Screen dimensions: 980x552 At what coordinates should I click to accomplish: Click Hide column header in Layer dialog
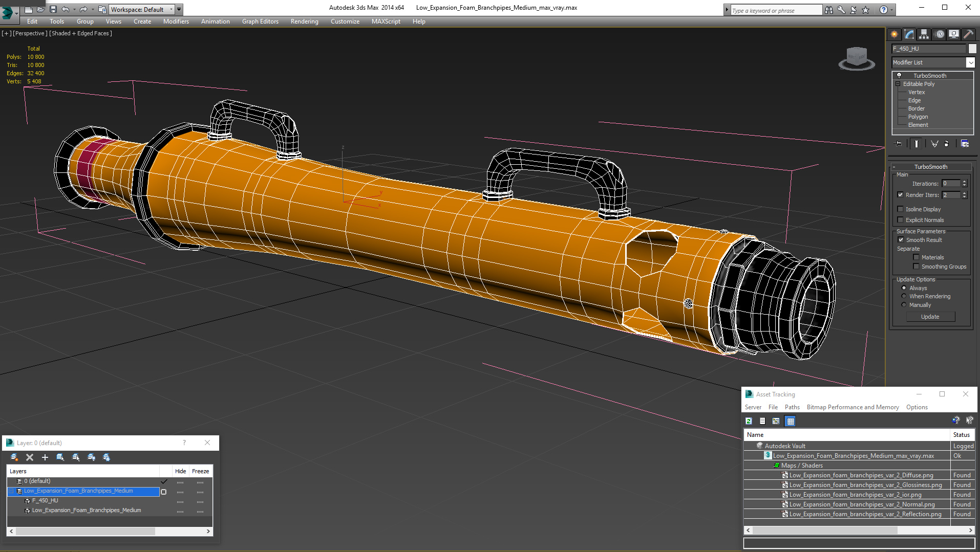pos(180,471)
